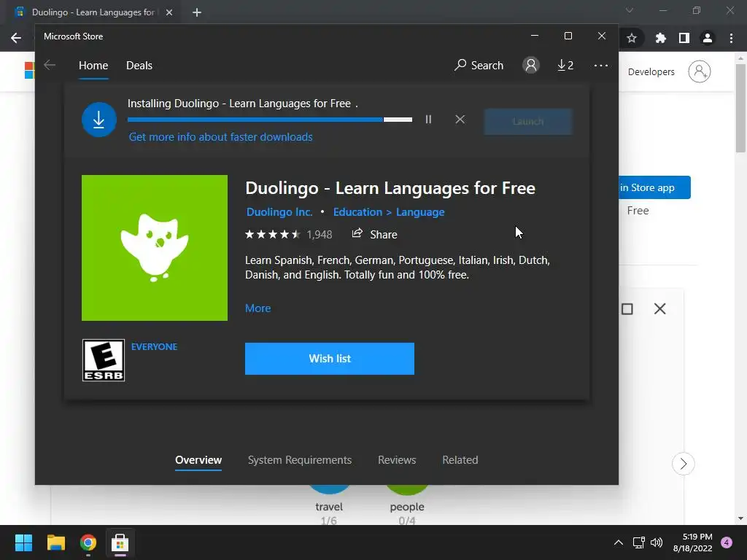Screen dimensions: 747x560
Task: Click the blue download arrow circle icon
Action: click(x=99, y=120)
